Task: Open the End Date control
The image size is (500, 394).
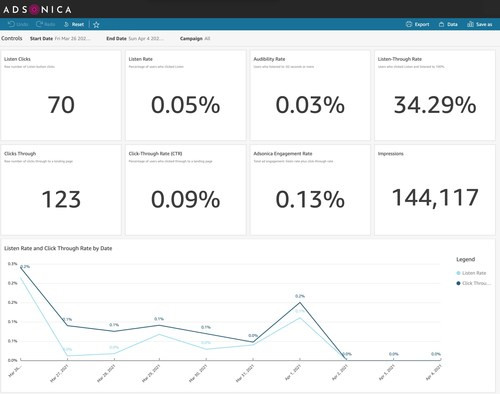Action: click(x=135, y=38)
